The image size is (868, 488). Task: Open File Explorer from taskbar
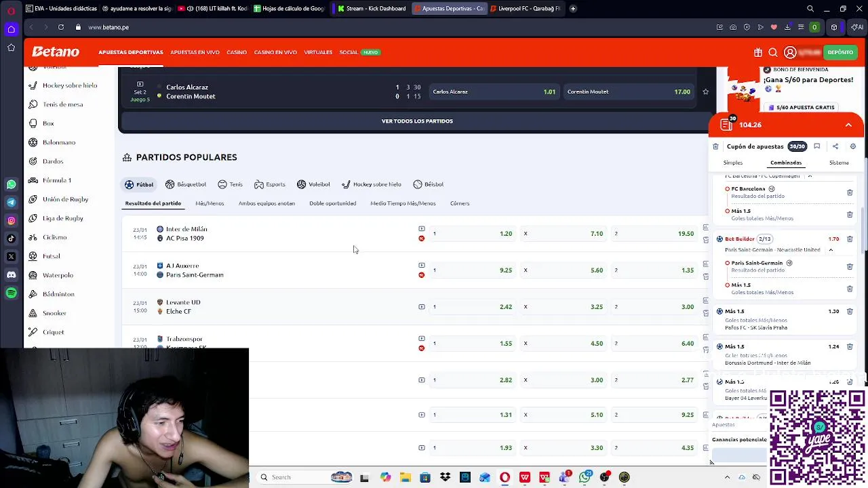coord(405,477)
